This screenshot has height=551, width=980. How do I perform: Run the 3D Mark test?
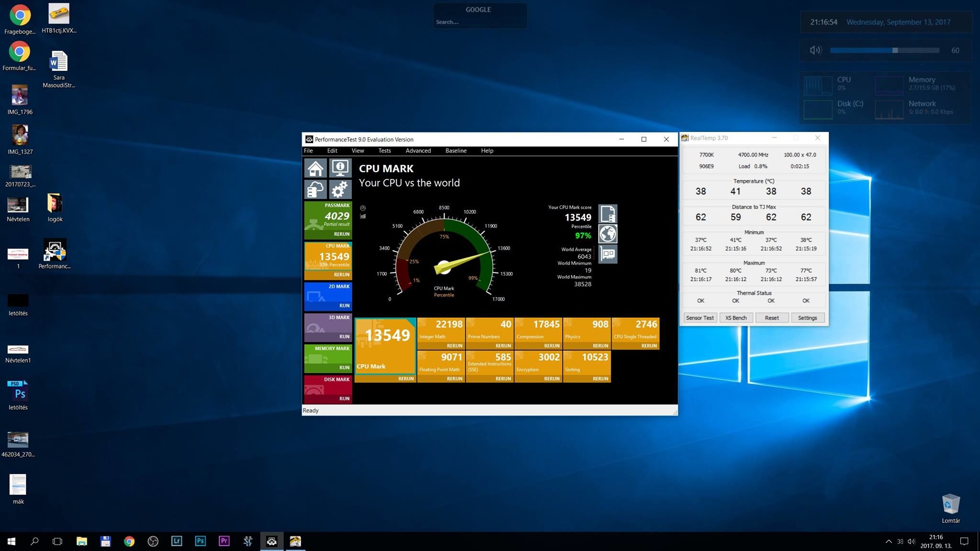pos(344,336)
